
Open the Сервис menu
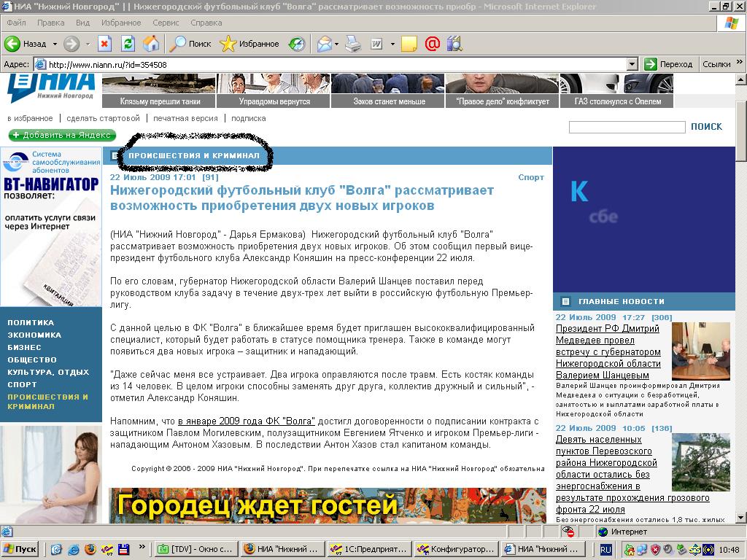pos(166,23)
